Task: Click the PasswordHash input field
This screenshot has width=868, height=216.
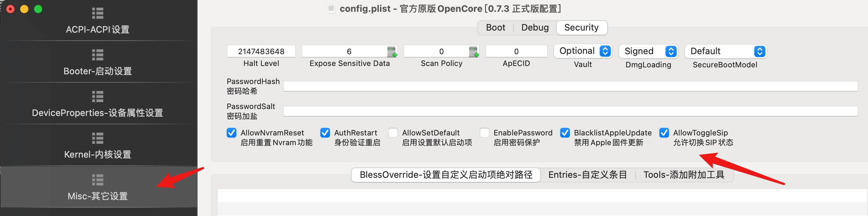Action: pyautogui.click(x=570, y=86)
